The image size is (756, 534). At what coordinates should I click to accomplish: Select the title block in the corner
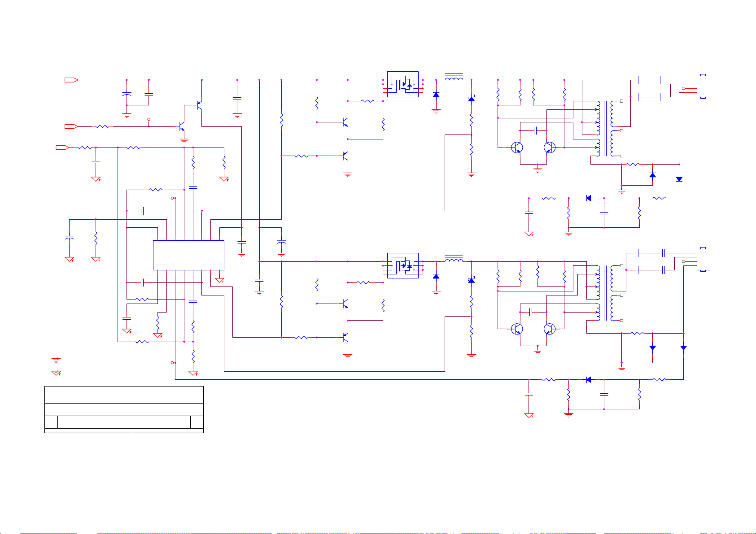click(x=124, y=409)
